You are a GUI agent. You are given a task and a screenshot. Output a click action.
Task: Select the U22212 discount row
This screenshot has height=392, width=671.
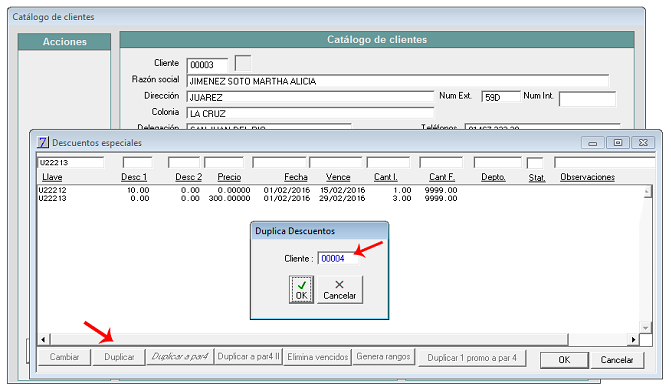tap(248, 190)
